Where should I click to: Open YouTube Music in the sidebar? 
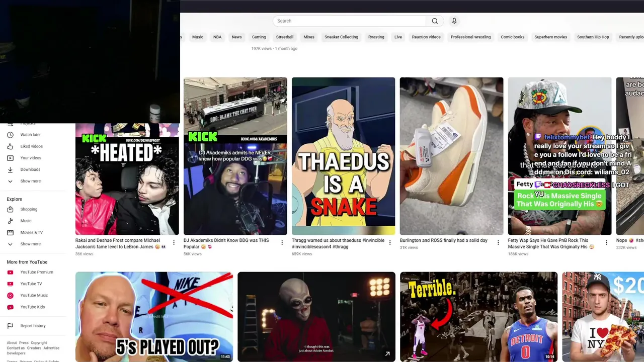tap(34, 295)
